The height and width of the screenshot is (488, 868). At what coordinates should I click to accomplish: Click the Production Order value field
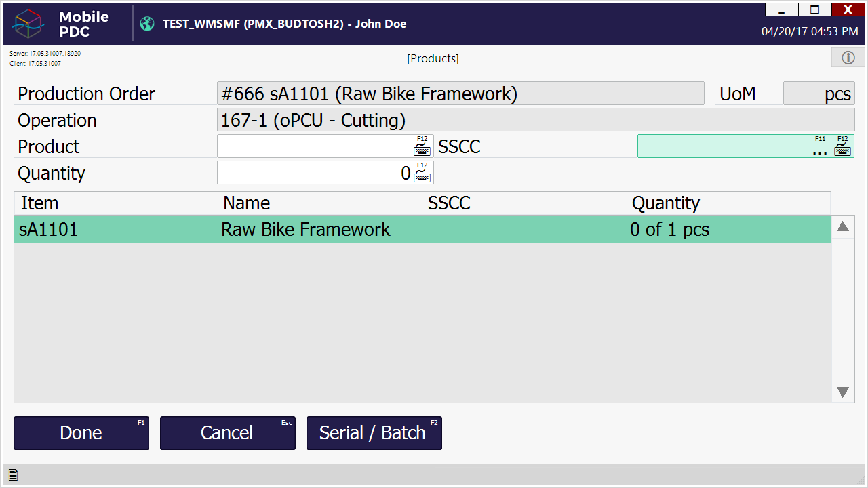(460, 94)
